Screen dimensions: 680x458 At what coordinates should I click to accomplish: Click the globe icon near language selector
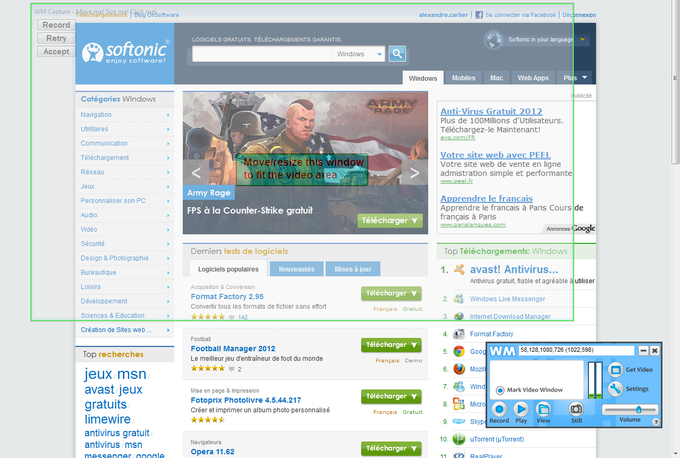pos(493,40)
